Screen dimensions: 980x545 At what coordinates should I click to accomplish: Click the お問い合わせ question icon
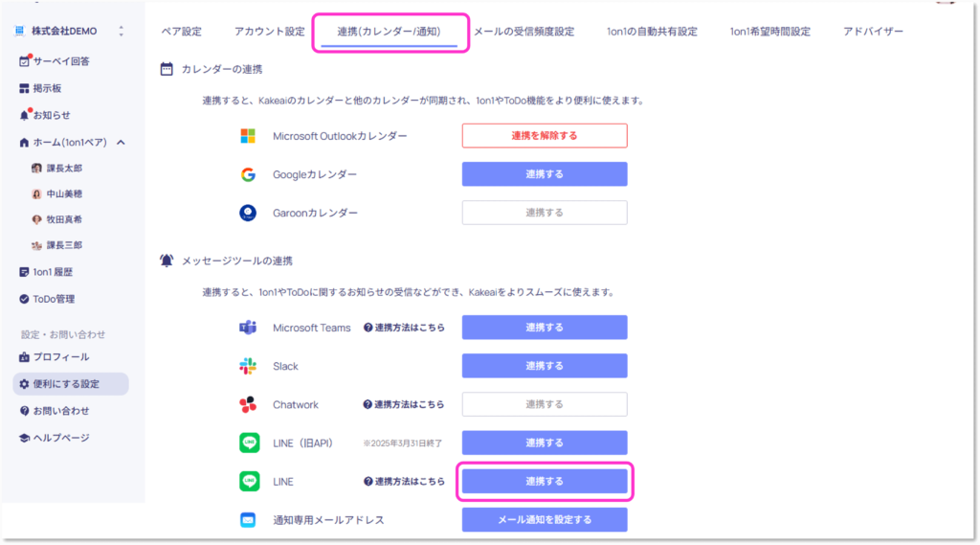[24, 411]
